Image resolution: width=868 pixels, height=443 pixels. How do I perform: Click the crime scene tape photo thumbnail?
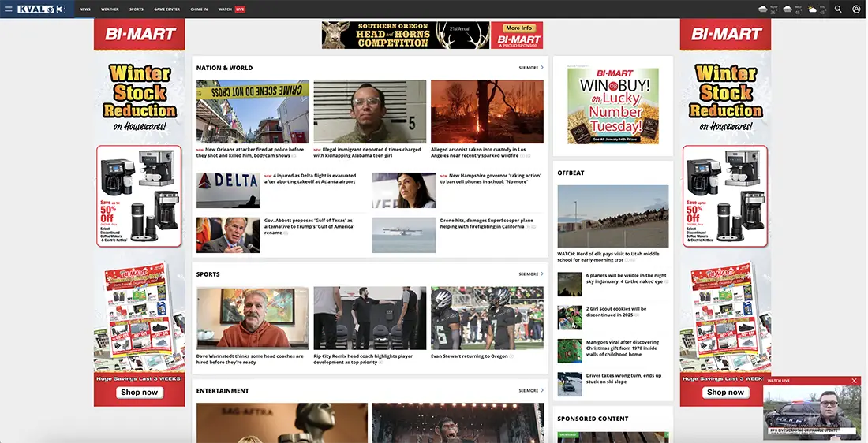click(253, 112)
